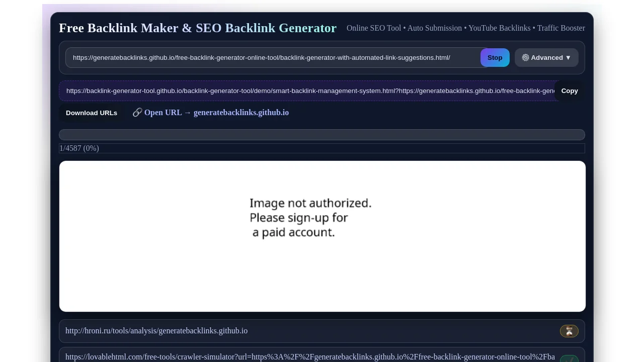Click the hourglass status icon for hroni.ru
This screenshot has height=362, width=644.
(569, 331)
